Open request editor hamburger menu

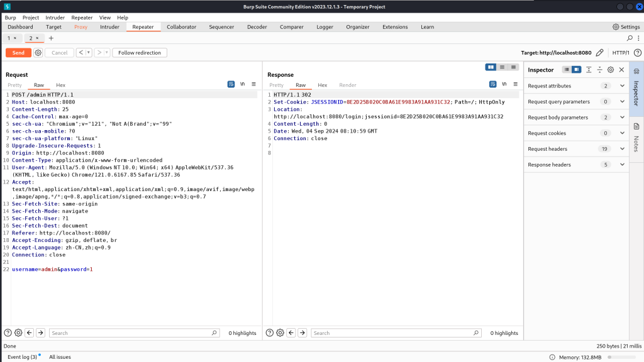coord(253,84)
